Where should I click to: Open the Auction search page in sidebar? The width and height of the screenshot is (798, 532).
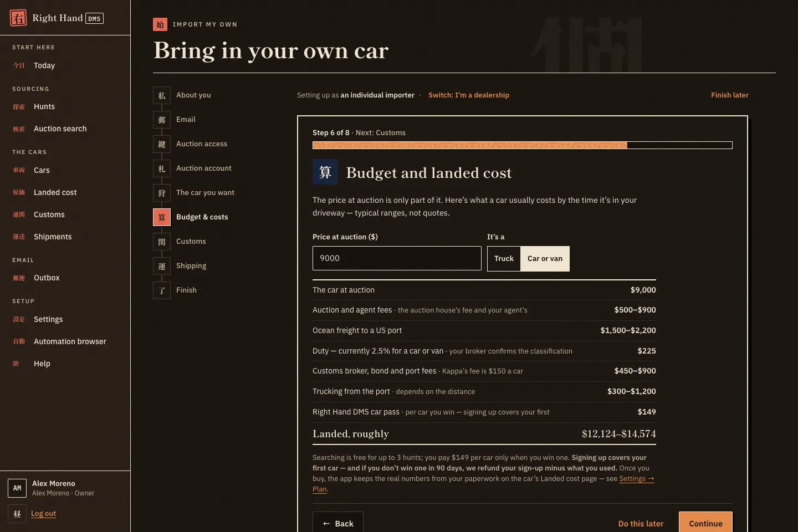pyautogui.click(x=65, y=129)
